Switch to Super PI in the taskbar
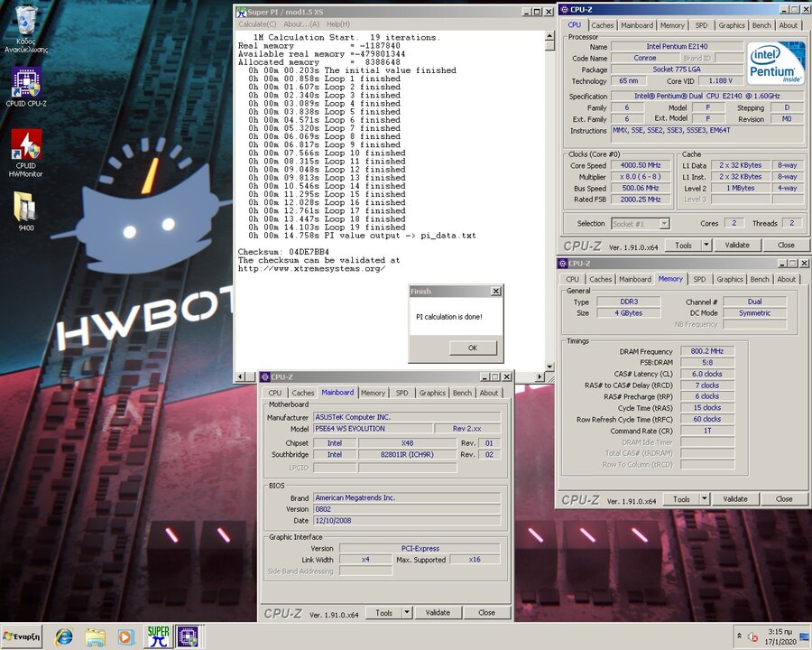Screen dimensions: 812x650 point(158,636)
